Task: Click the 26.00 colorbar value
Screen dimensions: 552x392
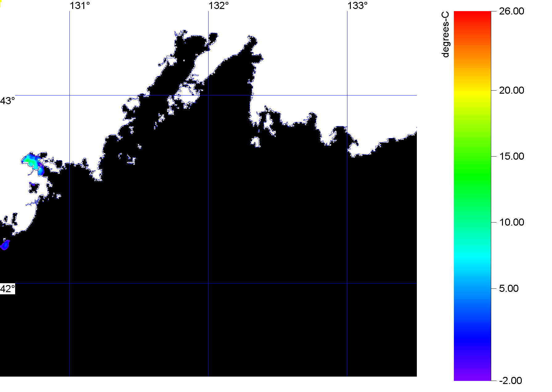Action: click(512, 11)
